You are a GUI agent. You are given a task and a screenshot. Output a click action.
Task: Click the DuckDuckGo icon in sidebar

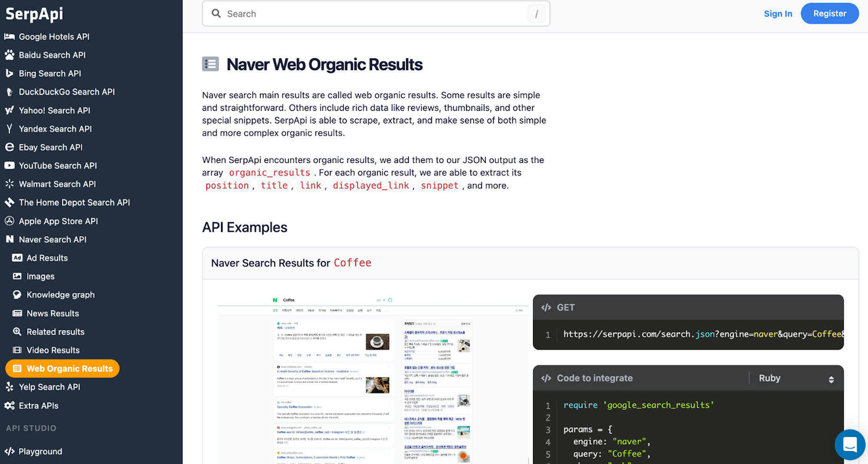click(10, 92)
